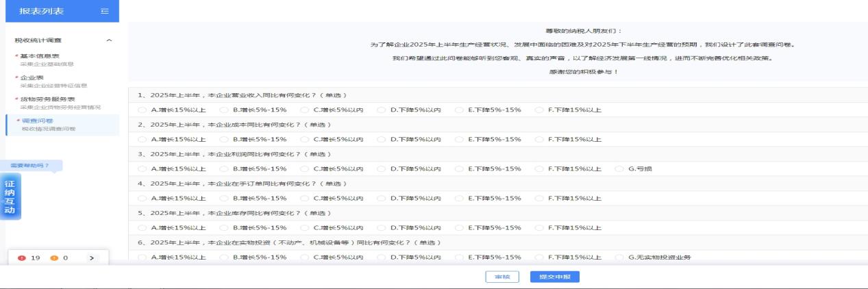Select B.增长5%-15% for question 1 营业收入

223,110
